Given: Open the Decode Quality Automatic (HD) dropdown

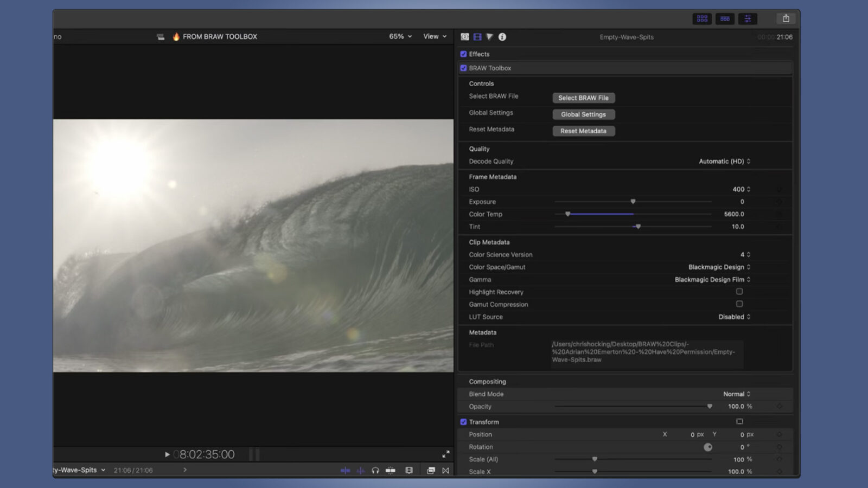Looking at the screenshot, I should click(725, 162).
